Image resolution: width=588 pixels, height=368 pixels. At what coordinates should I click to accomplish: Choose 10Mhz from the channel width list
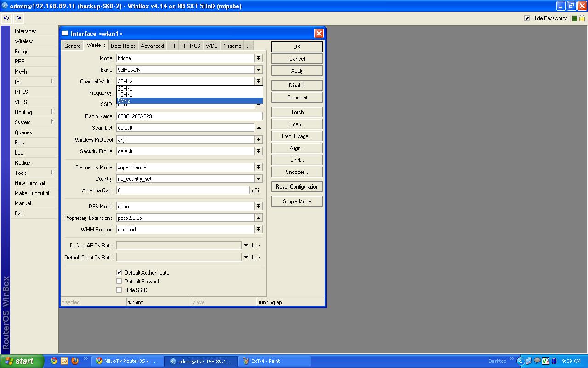(x=189, y=95)
